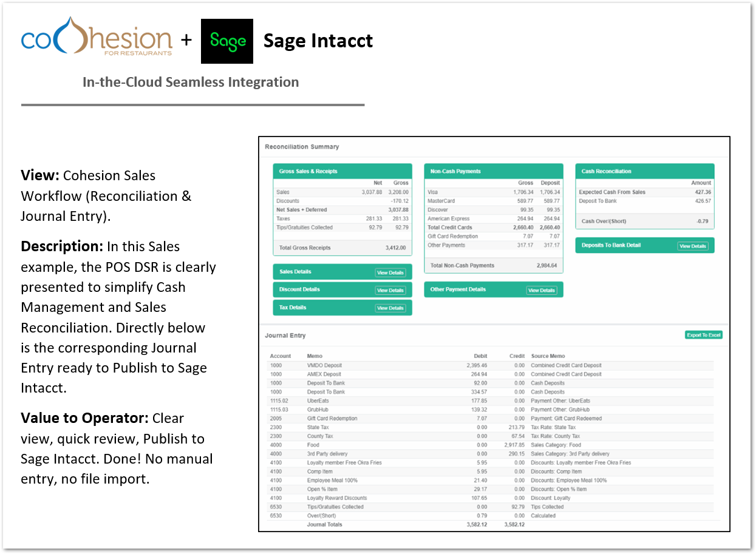This screenshot has height=554, width=756.
Task: Export journal entry with Export To Excel
Action: tap(703, 335)
